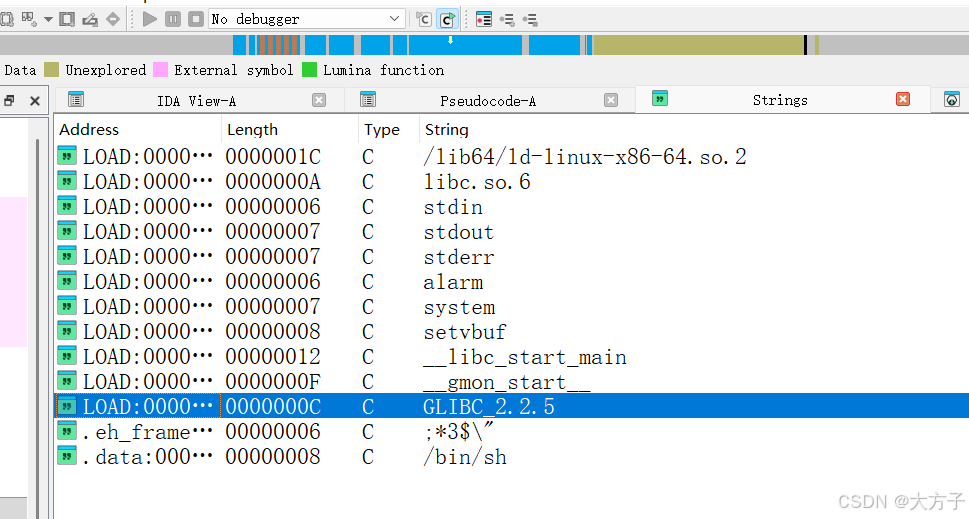This screenshot has width=969, height=519.
Task: Click the Lumina function green swatch
Action: pyautogui.click(x=310, y=69)
